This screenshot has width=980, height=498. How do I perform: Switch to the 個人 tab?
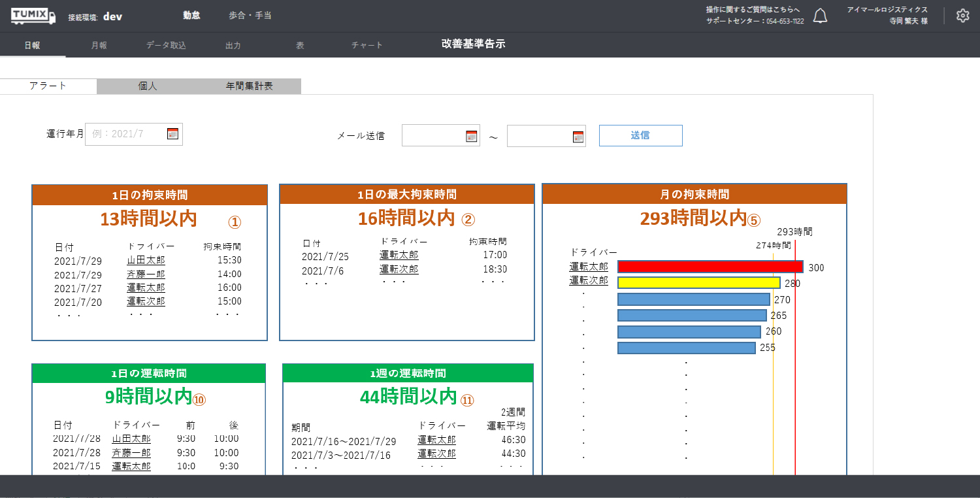pyautogui.click(x=148, y=86)
